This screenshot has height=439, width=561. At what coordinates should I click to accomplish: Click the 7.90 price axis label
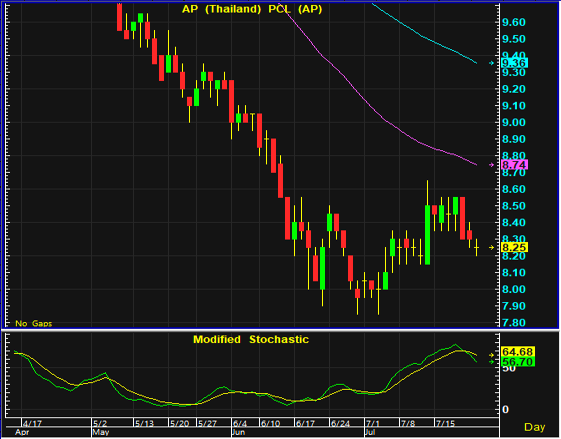(x=514, y=306)
